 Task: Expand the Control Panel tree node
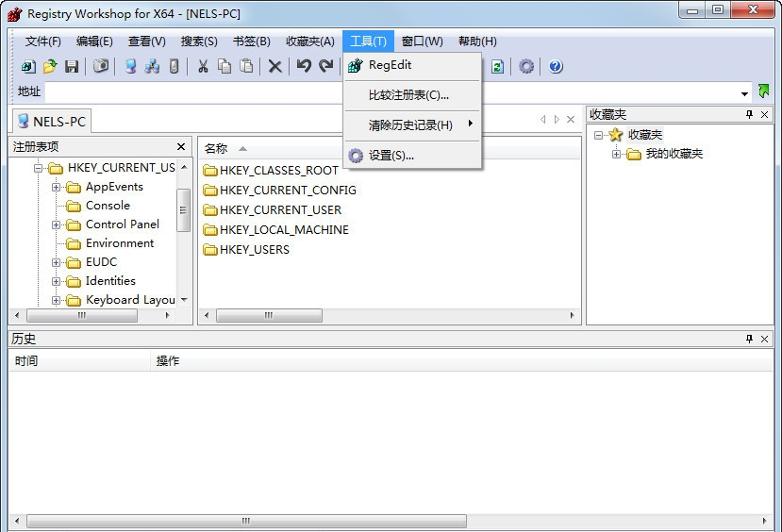click(56, 224)
